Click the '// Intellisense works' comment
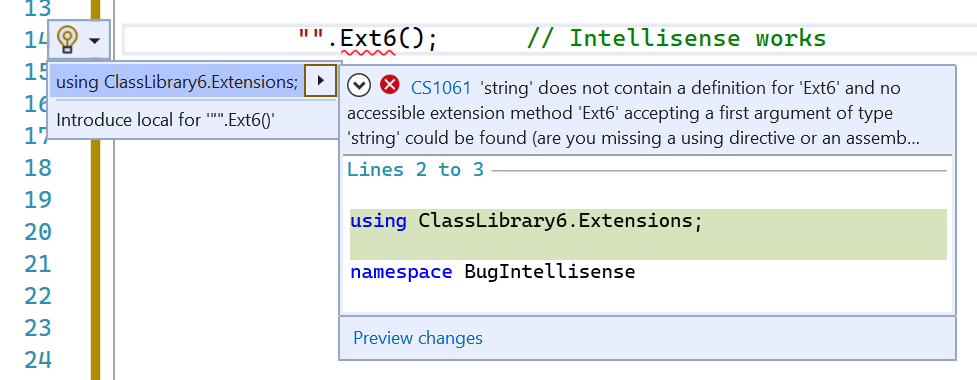The image size is (977, 380). 676,39
